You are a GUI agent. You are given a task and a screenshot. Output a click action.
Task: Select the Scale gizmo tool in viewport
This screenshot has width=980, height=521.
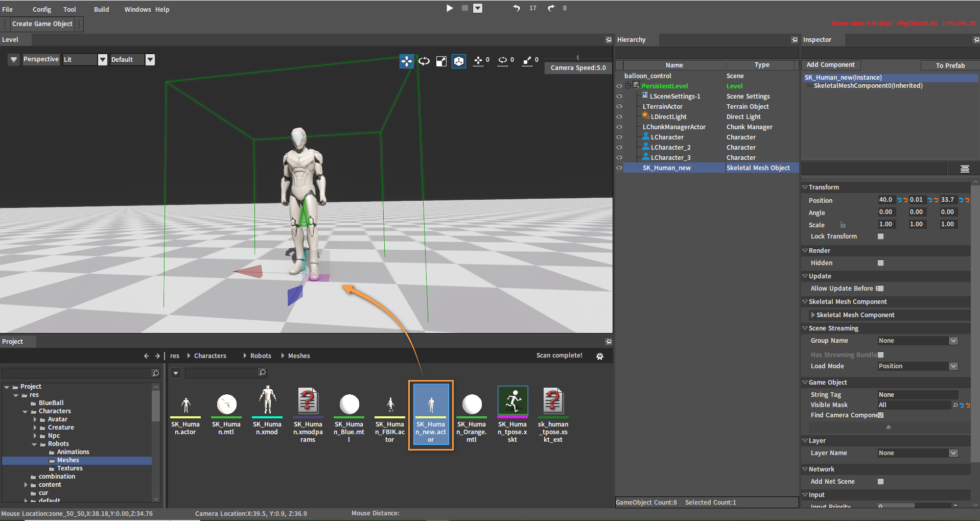441,61
